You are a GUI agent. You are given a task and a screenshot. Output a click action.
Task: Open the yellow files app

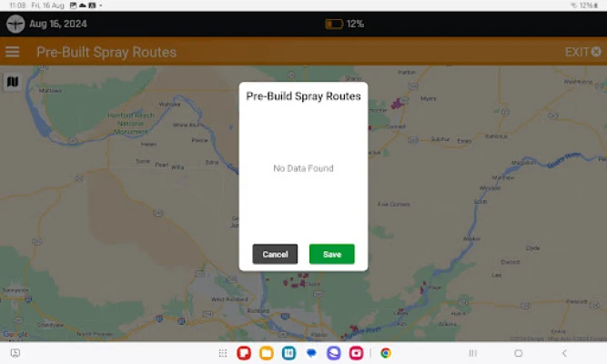(267, 353)
